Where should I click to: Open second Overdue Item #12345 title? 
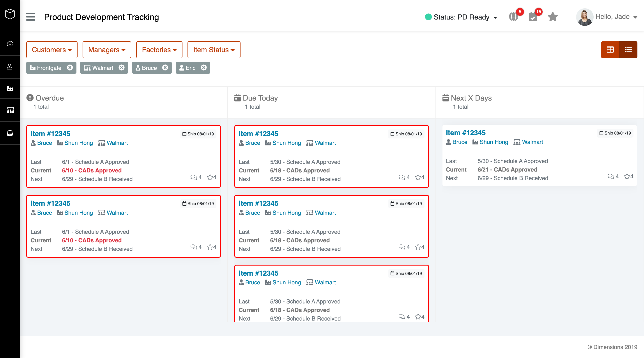click(51, 203)
